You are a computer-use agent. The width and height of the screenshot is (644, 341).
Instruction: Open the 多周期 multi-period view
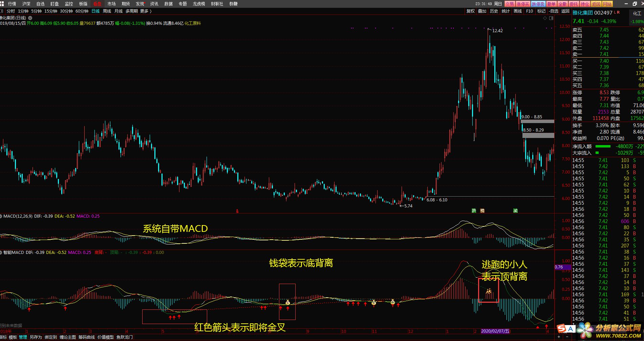[x=132, y=11]
